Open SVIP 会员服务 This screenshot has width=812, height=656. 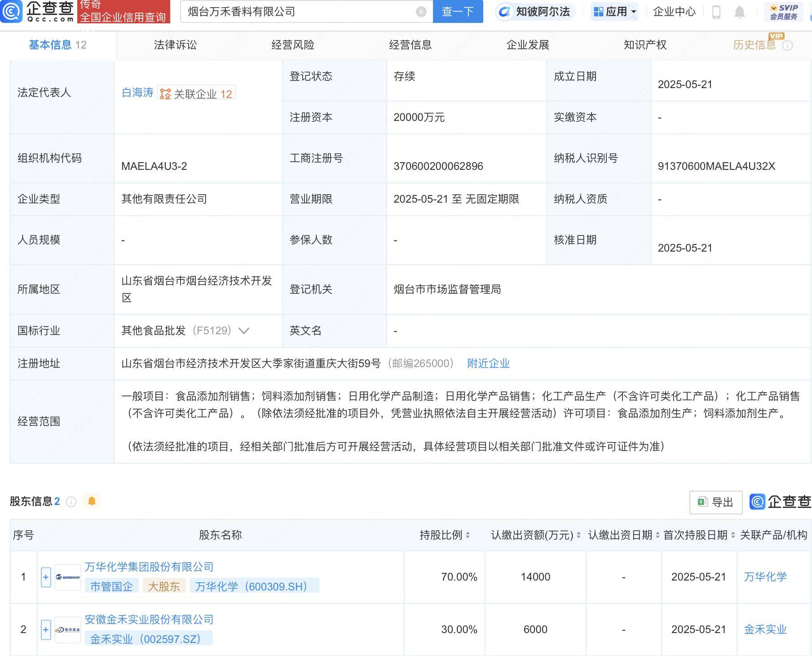click(x=784, y=12)
